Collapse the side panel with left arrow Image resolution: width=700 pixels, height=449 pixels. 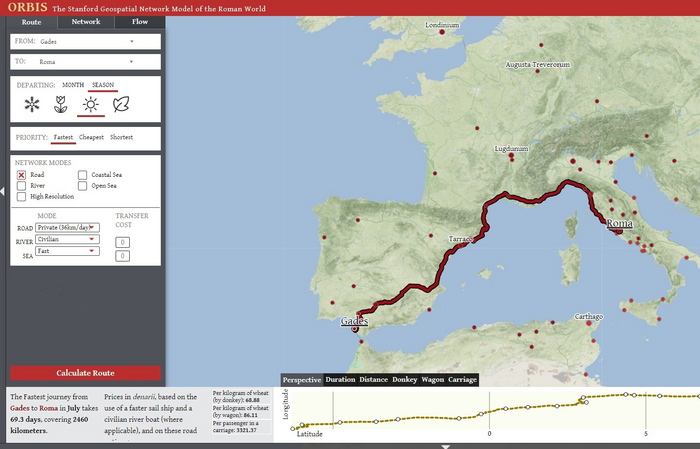(x=2, y=191)
